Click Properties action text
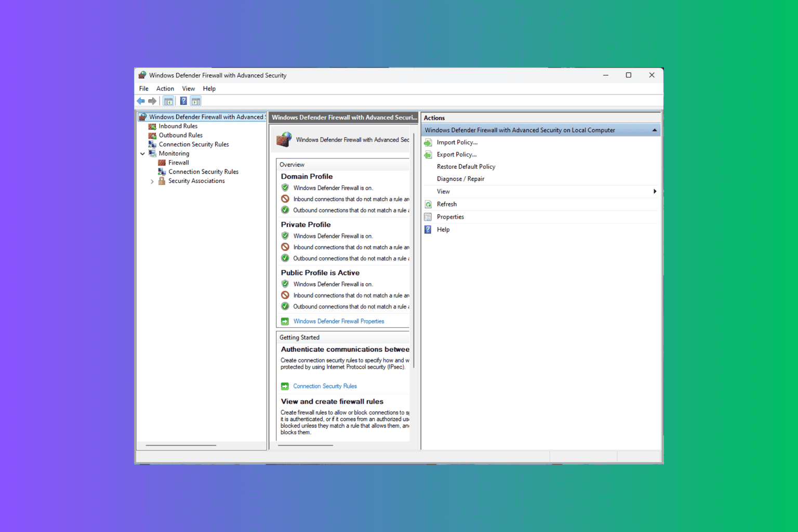 [450, 217]
